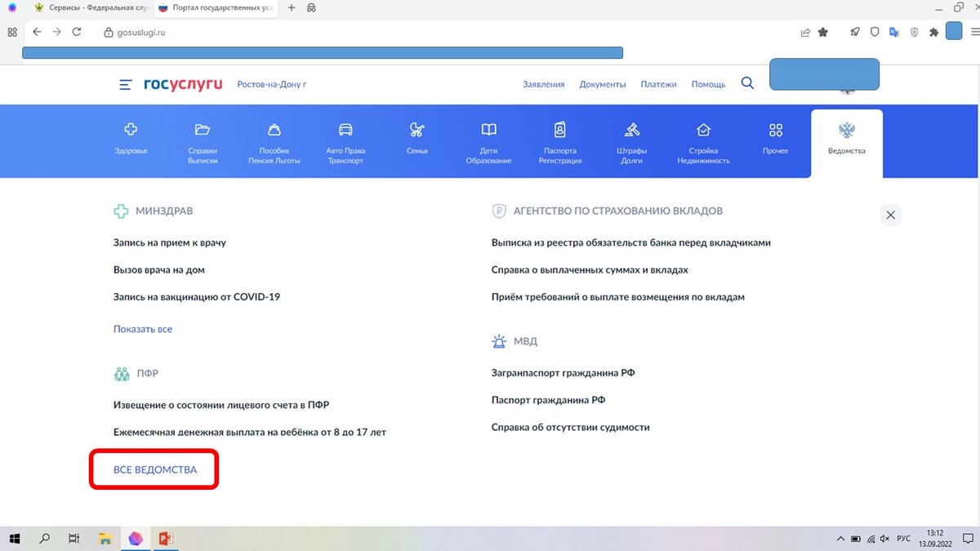Screen dimensions: 980x551
Task: Click the АГЕНТСТВО ПО СТРАХОВАНИЮ ВКЛАДОВ heading
Action: 618,211
